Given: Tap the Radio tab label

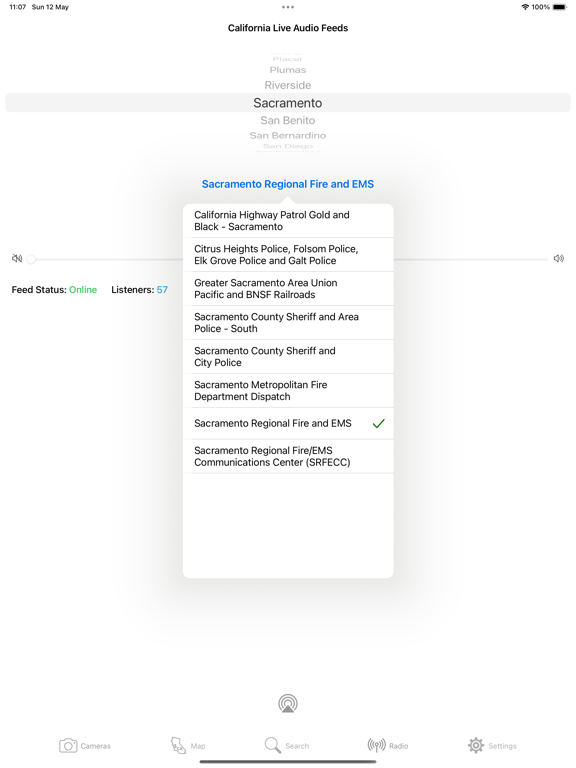Looking at the screenshot, I should 399,746.
